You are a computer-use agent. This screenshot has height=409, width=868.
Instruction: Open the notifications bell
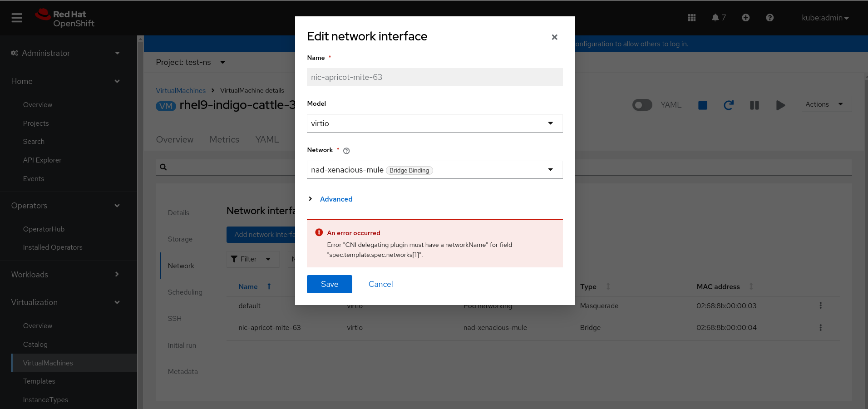pyautogui.click(x=715, y=18)
